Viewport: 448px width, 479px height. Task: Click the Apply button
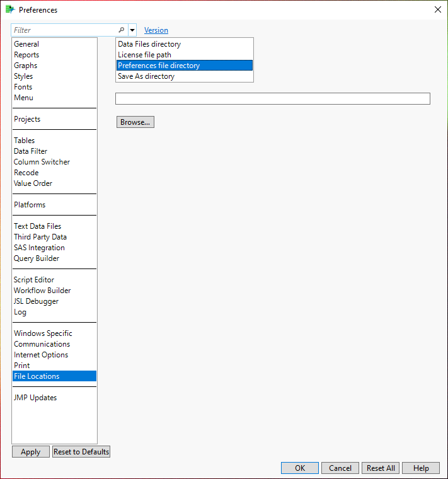[x=30, y=452]
